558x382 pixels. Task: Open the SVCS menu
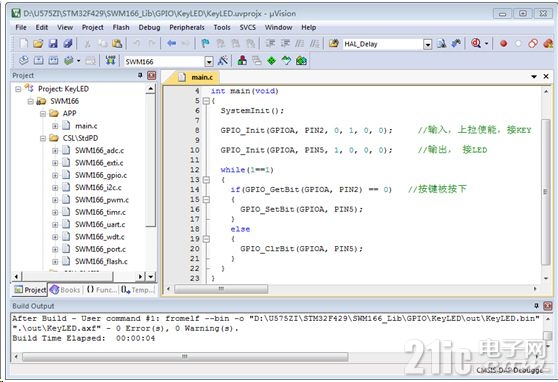click(248, 27)
